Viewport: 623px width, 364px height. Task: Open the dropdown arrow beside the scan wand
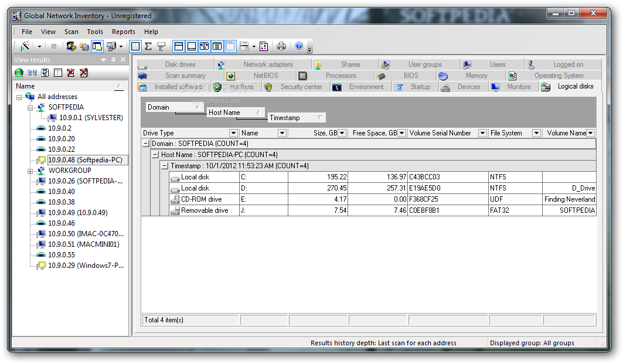click(39, 46)
